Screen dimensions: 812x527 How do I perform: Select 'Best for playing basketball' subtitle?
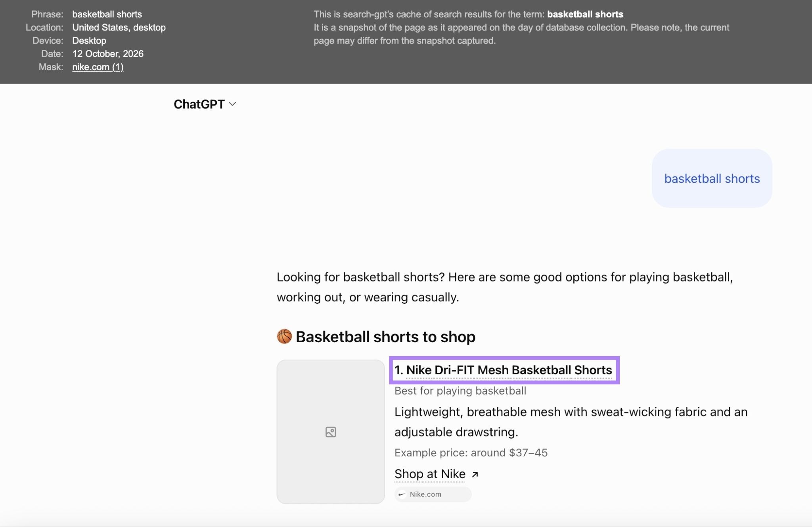(460, 391)
